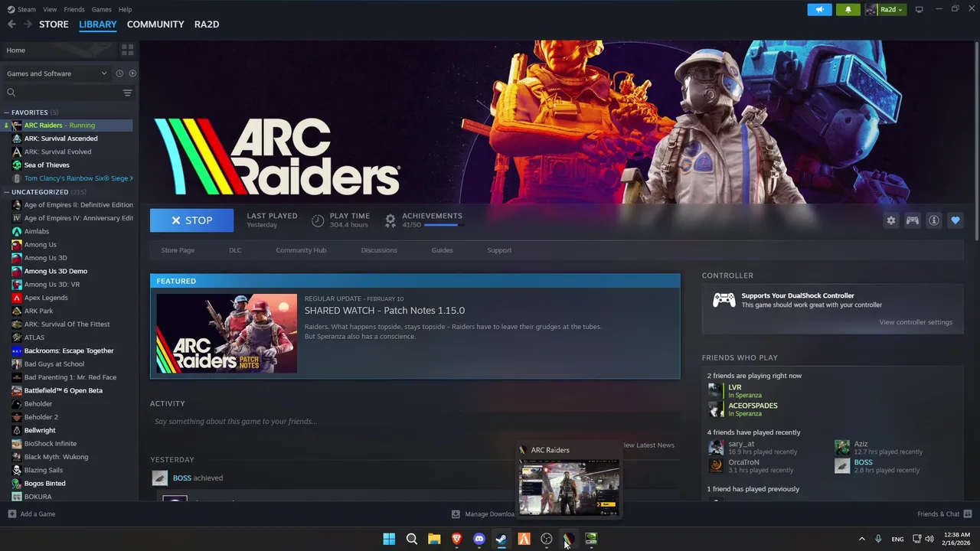Show hidden system tray icons
Viewport: 980px width, 551px height.
coord(861,539)
